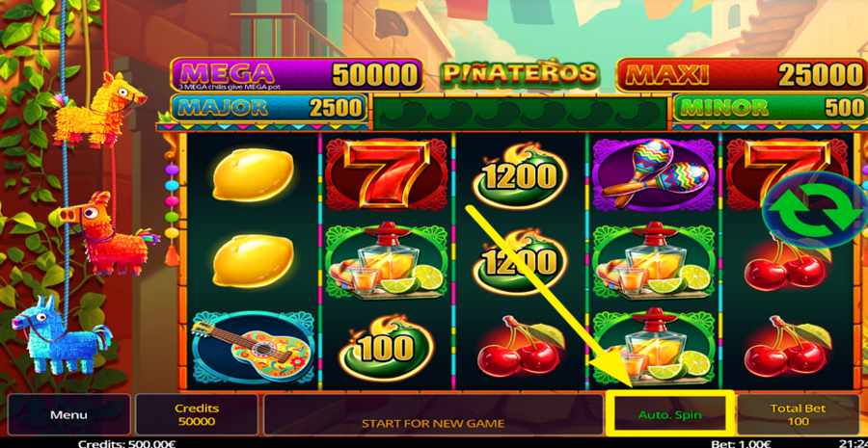This screenshot has width=868, height=448.
Task: Click the red MAXI 25000 jackpot banner
Action: pos(742,75)
